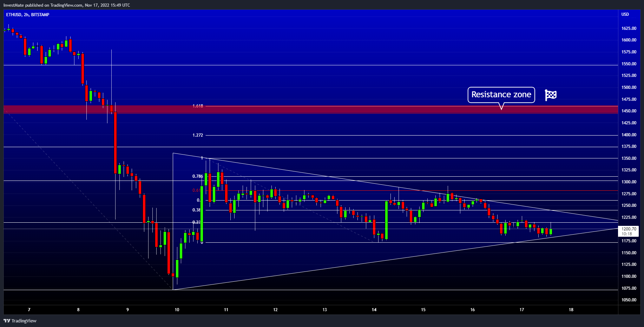Open the USD currency label on price axis
This screenshot has width=644, height=327.
point(625,14)
